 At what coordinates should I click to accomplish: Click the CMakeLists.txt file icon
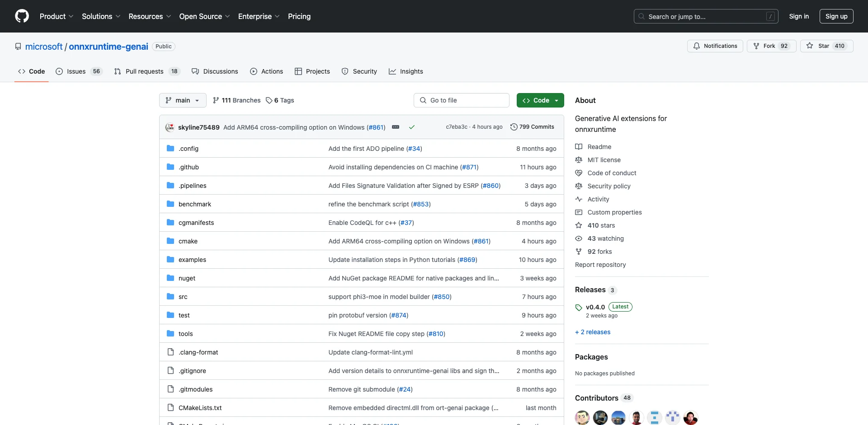[x=170, y=408]
